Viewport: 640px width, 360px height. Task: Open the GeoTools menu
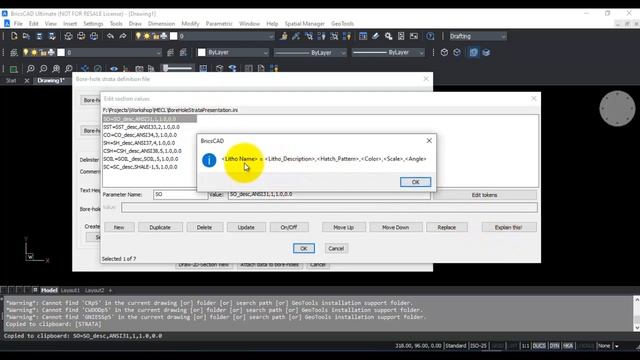click(342, 24)
